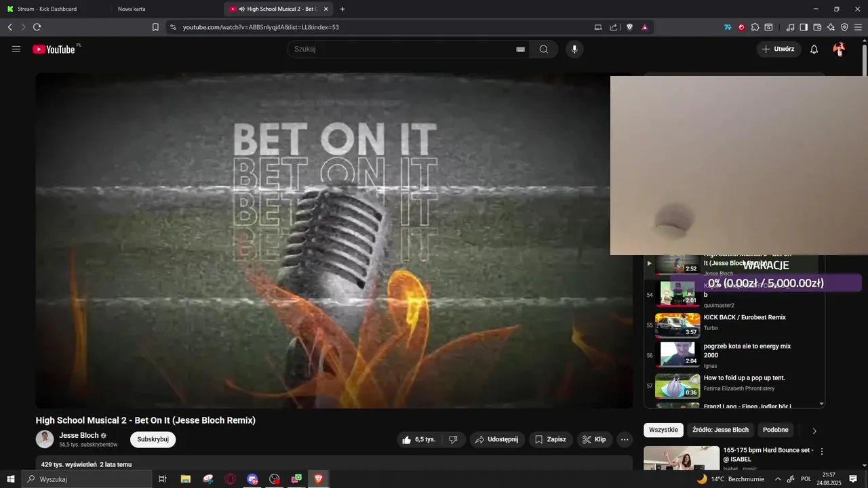Open the OBS Studio taskbar icon

(x=275, y=479)
